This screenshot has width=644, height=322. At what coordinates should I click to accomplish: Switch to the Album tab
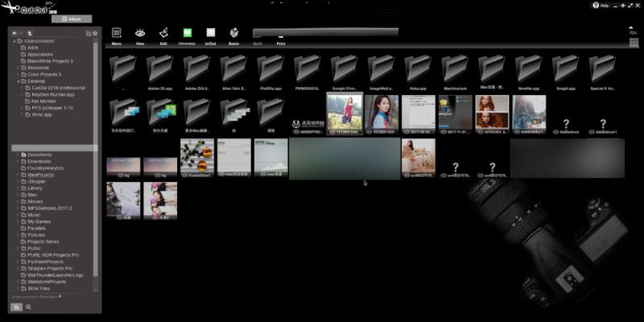[x=72, y=19]
